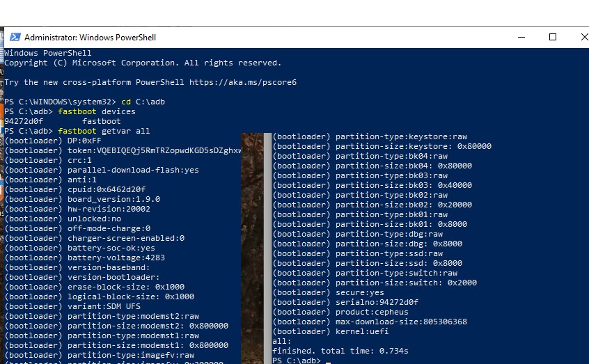Click the 'partition-size:keystore: 0x80000' line

point(382,147)
